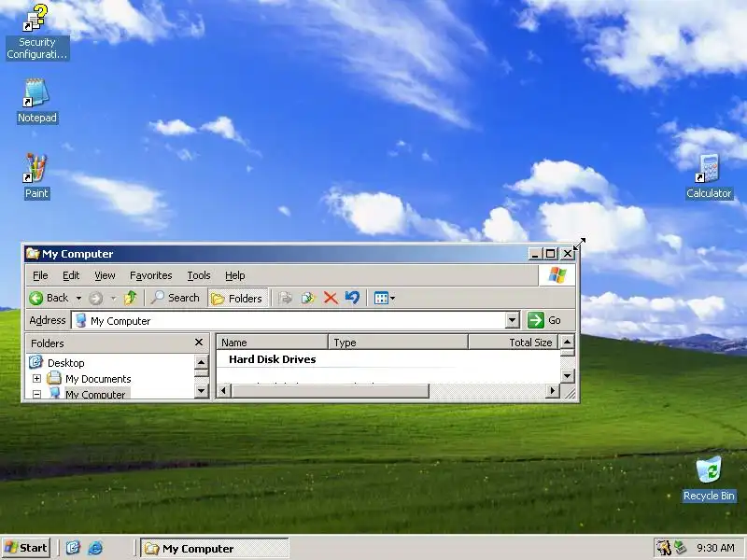Click the Move To toolbar icon
The width and height of the screenshot is (747, 560).
286,298
